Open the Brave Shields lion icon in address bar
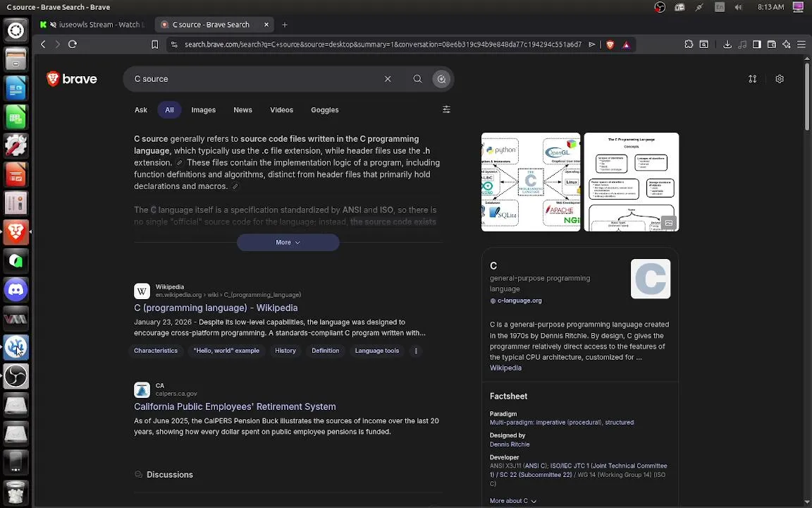Viewport: 812px width, 508px height. (610, 44)
